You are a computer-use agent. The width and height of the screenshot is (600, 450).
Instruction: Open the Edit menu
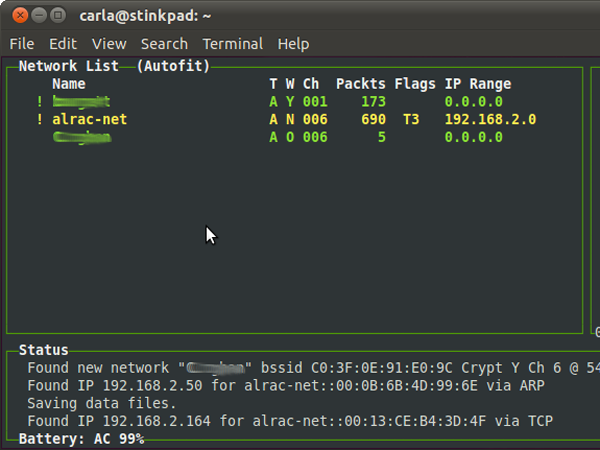pyautogui.click(x=63, y=44)
